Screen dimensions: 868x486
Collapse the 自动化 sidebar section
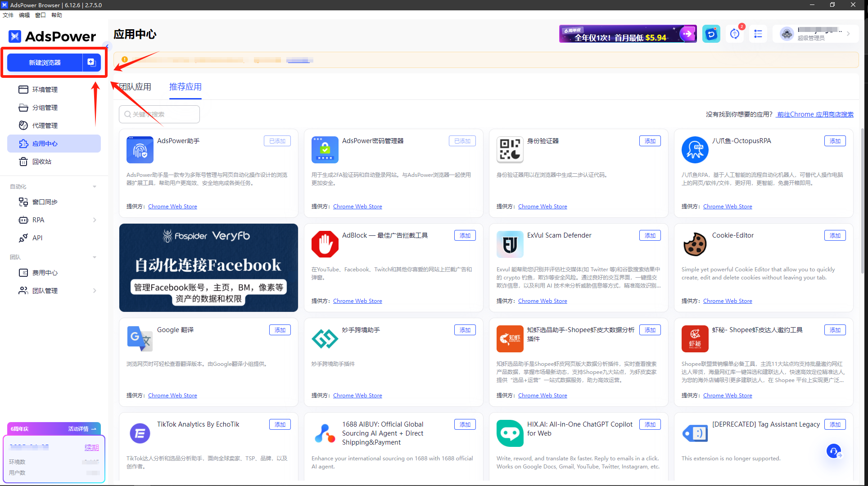(x=95, y=187)
